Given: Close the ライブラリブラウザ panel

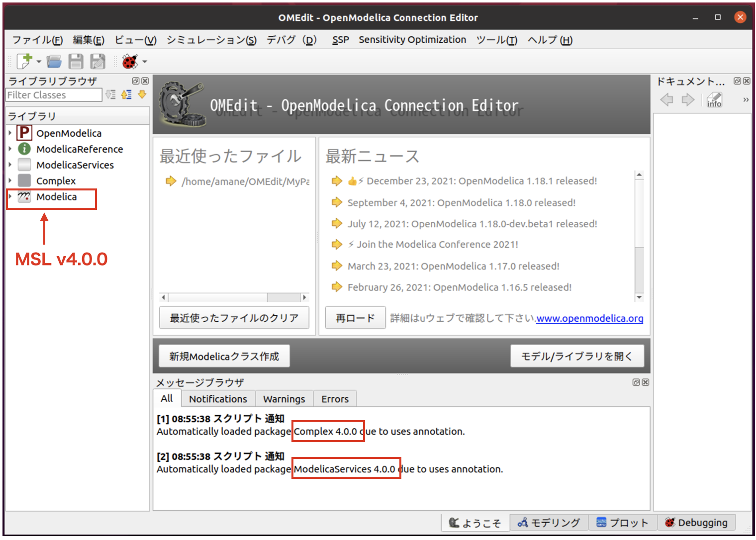Looking at the screenshot, I should click(145, 81).
